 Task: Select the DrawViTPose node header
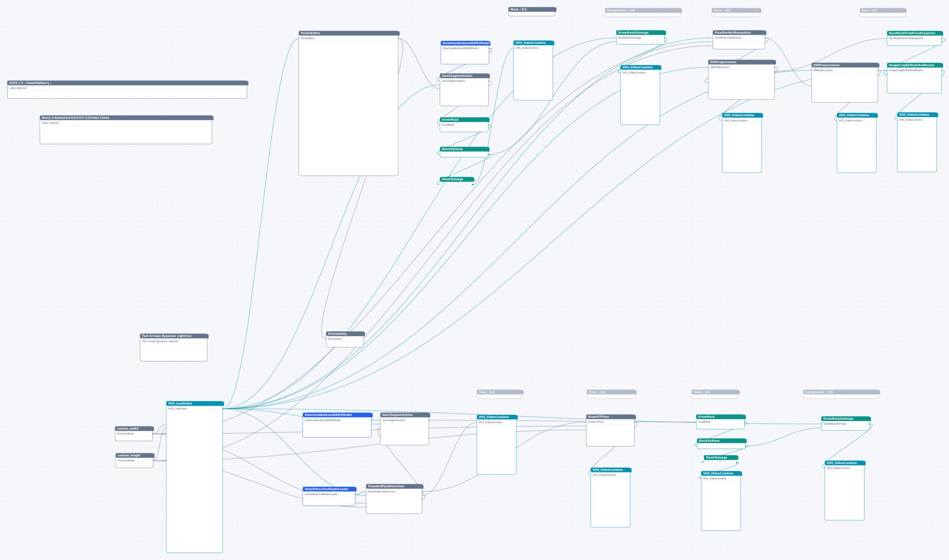pyautogui.click(x=611, y=417)
